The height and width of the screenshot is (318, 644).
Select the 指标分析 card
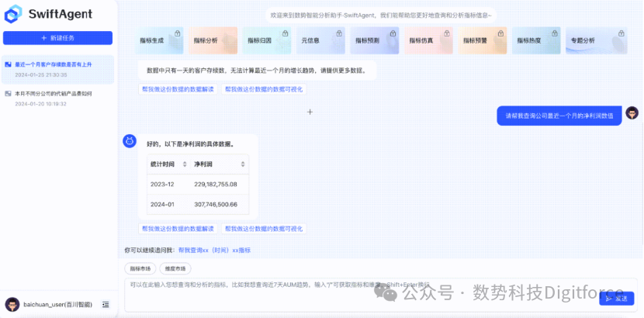pos(213,40)
